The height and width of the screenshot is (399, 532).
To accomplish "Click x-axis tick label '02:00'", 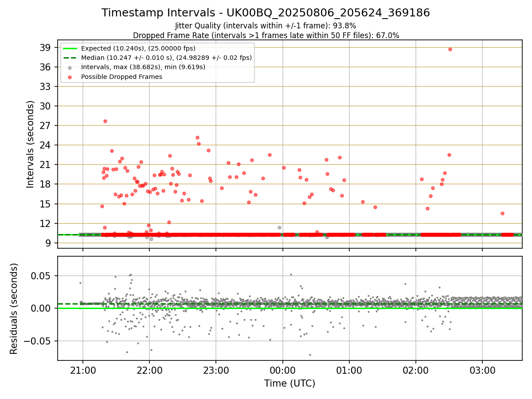I will pos(416,370).
